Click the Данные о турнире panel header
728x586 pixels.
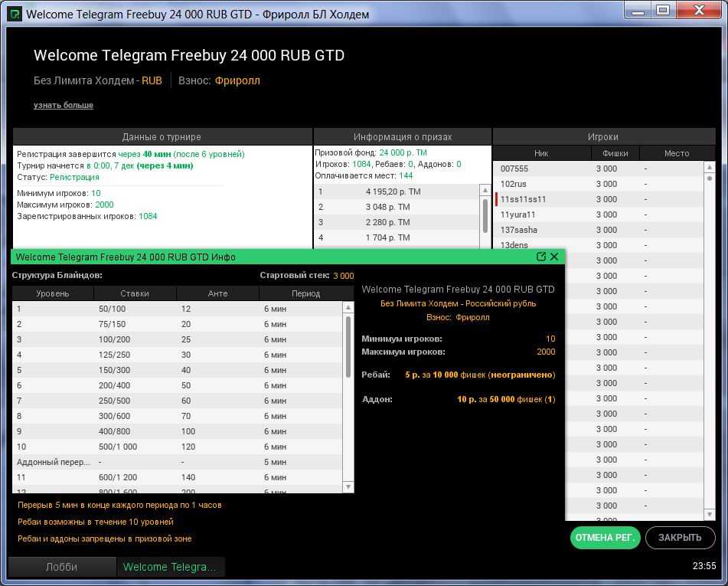(162, 137)
